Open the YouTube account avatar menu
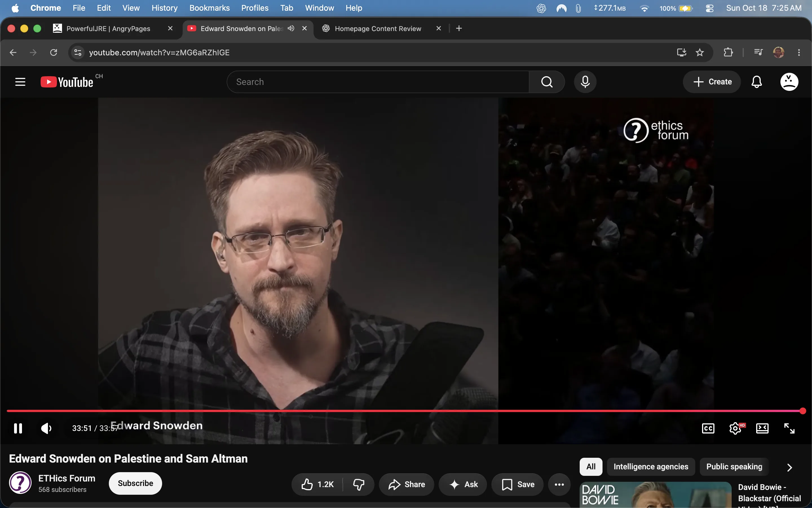The height and width of the screenshot is (508, 812). coord(789,82)
